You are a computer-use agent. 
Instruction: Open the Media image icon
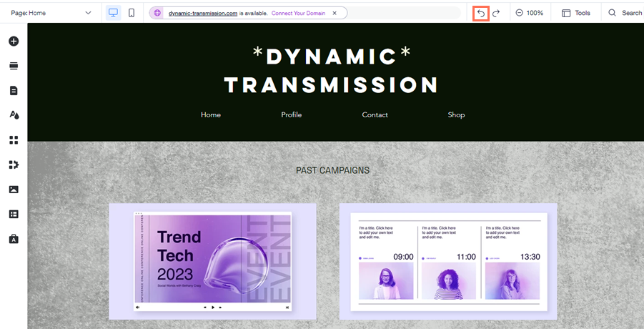click(14, 190)
